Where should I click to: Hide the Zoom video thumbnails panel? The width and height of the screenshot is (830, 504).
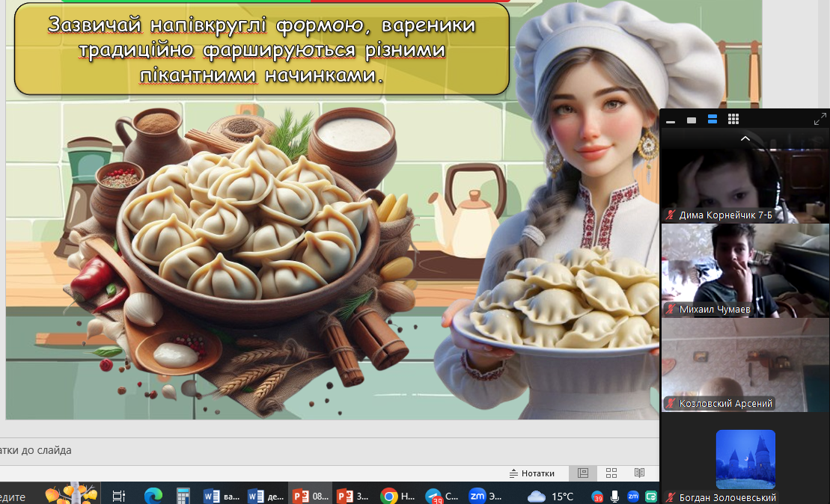tap(671, 120)
